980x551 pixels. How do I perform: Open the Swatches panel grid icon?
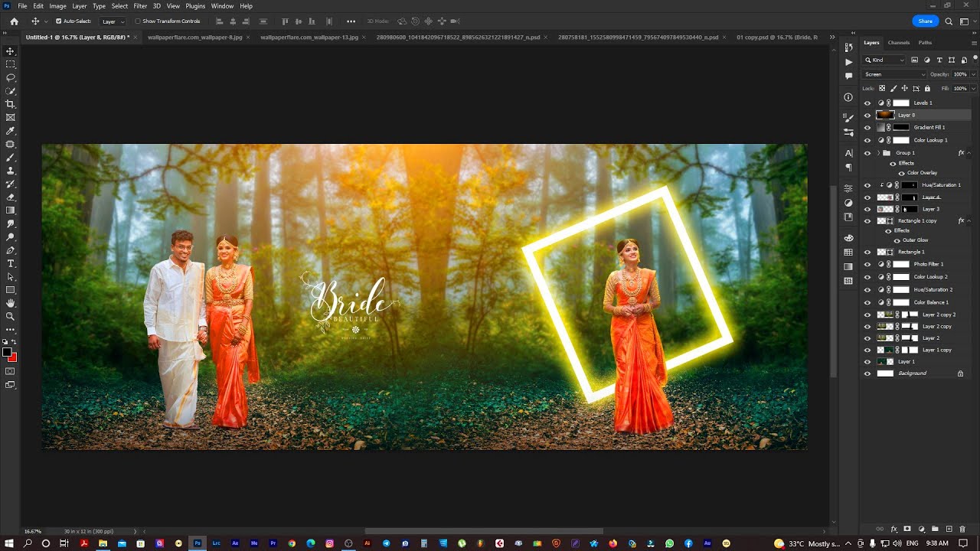click(848, 252)
